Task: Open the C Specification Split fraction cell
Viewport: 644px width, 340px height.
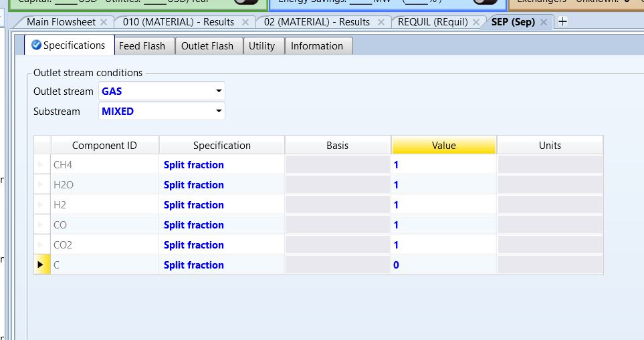Action: click(x=222, y=265)
